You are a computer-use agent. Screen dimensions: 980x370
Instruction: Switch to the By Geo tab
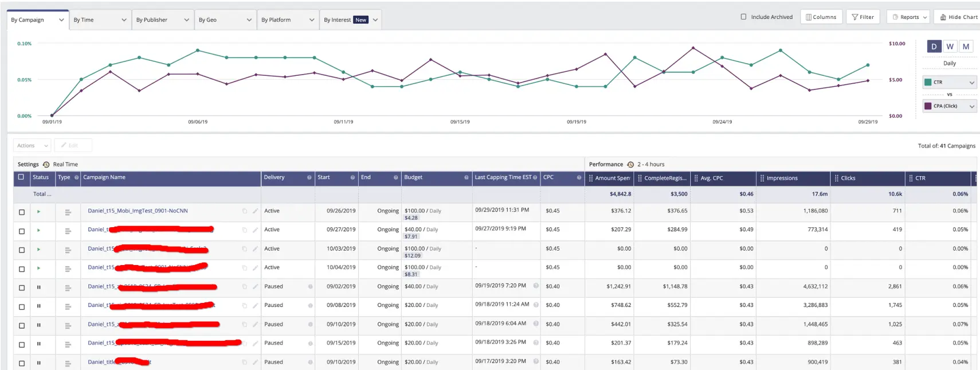click(x=225, y=20)
